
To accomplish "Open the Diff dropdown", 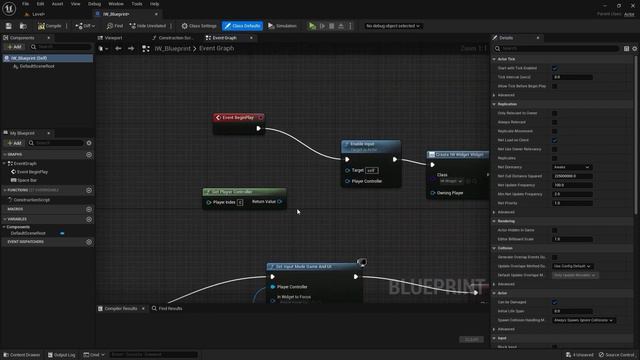I will pos(85,26).
